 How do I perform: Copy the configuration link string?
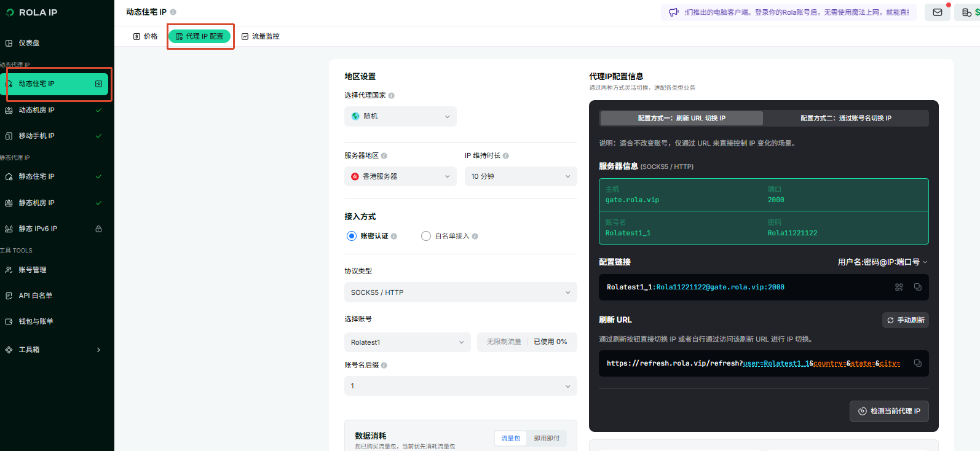(x=917, y=287)
